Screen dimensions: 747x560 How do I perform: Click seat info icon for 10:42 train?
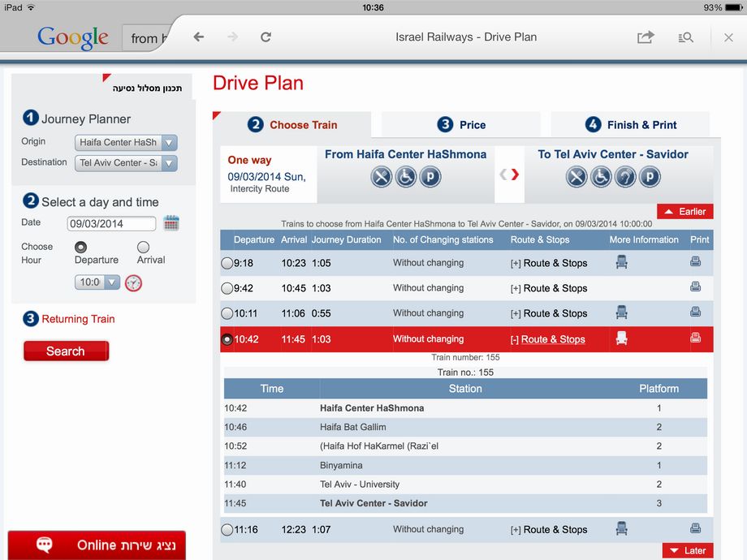[621, 338]
